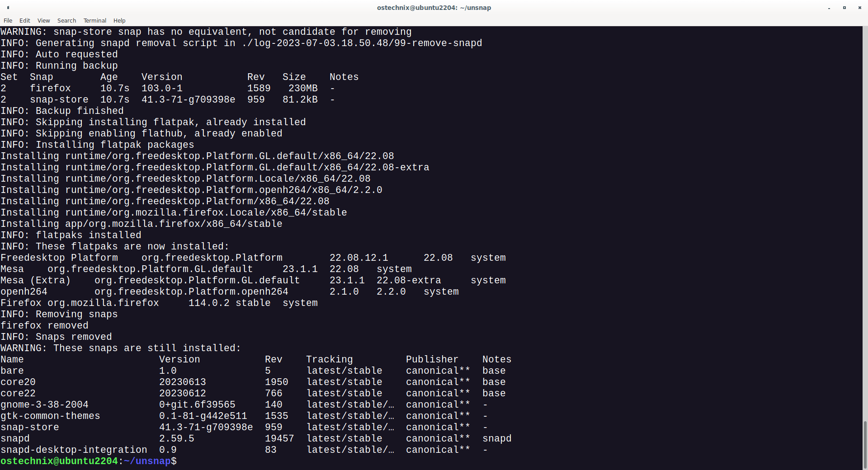Click firefox version 103.0-1 in backup table
Screen dimensions: 868x470
[x=162, y=88]
